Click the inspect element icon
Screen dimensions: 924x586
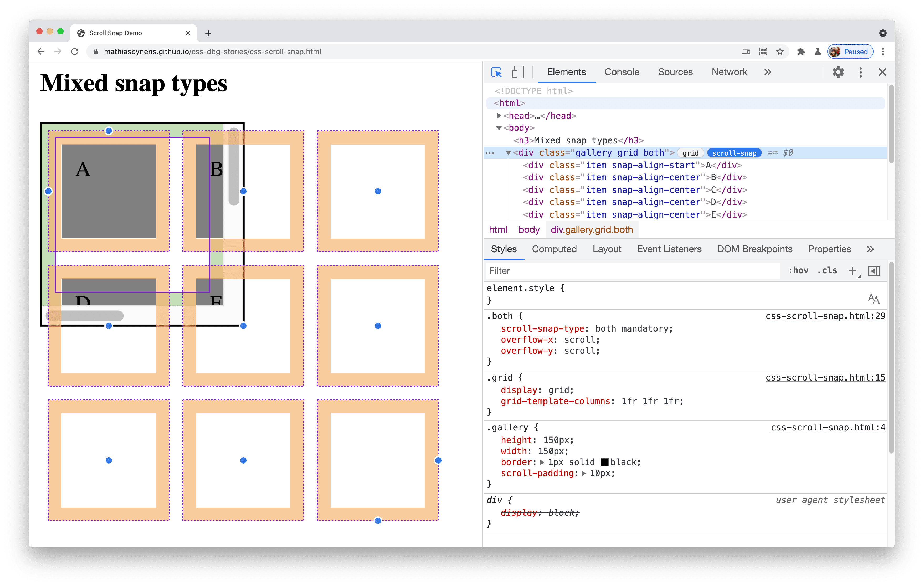496,72
